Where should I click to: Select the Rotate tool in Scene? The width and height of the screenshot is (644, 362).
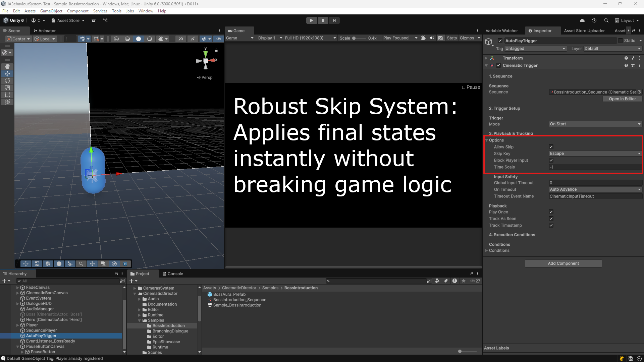coord(7,81)
